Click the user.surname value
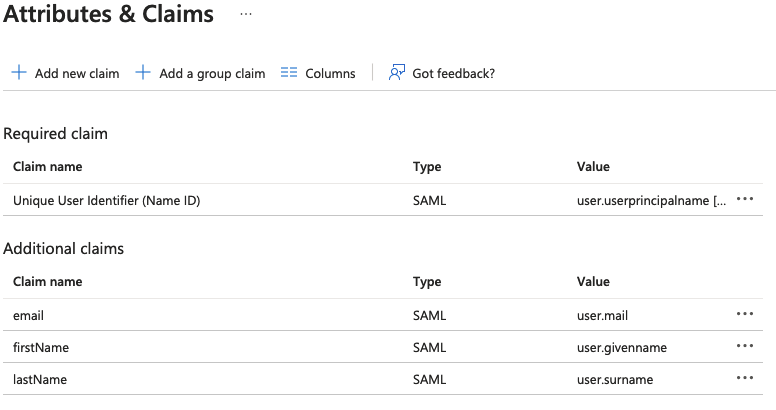The height and width of the screenshot is (410, 776). [614, 379]
